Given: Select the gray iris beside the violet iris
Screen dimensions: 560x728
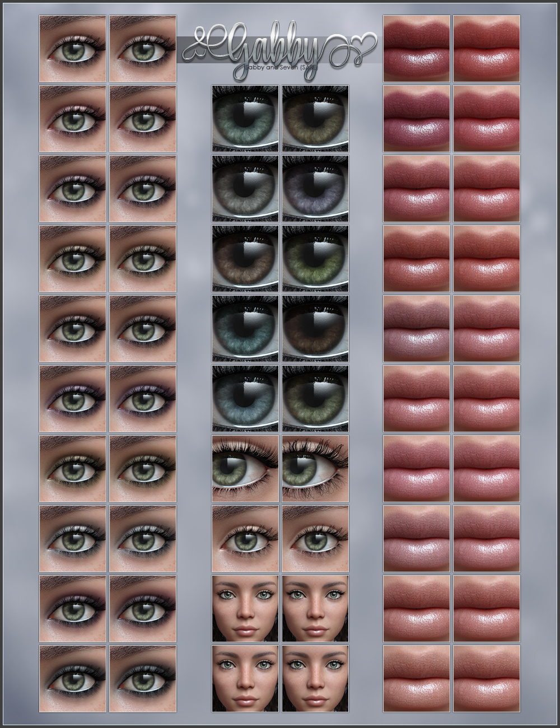Looking at the screenshot, I should click(x=245, y=188).
